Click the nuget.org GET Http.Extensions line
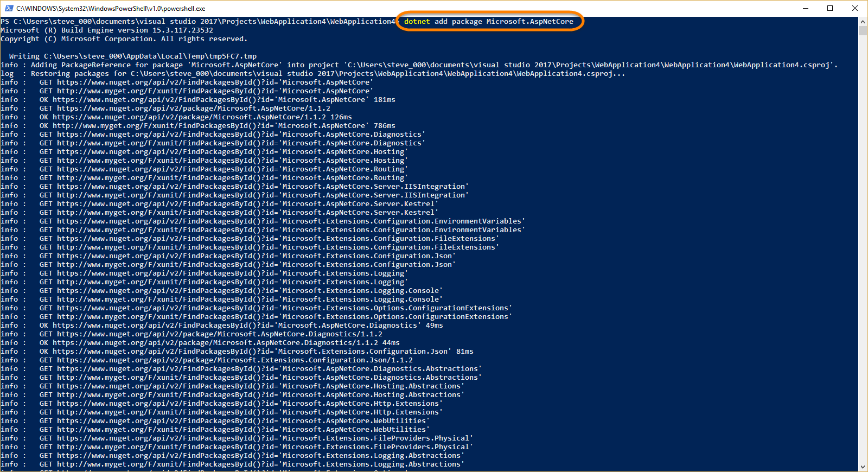Screen dimensions: 868x472 pos(222,404)
